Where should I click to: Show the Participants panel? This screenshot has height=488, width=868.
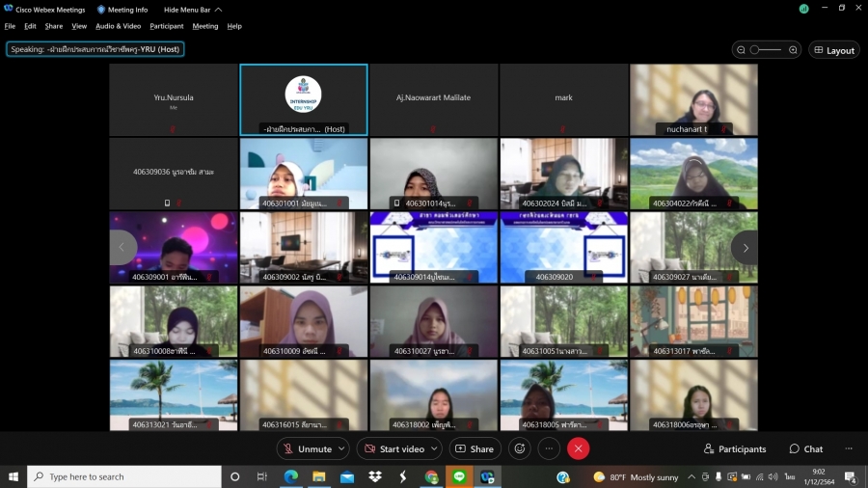coord(735,448)
